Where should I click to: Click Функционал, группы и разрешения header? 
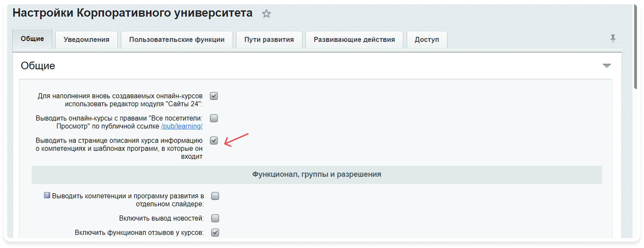point(317,174)
